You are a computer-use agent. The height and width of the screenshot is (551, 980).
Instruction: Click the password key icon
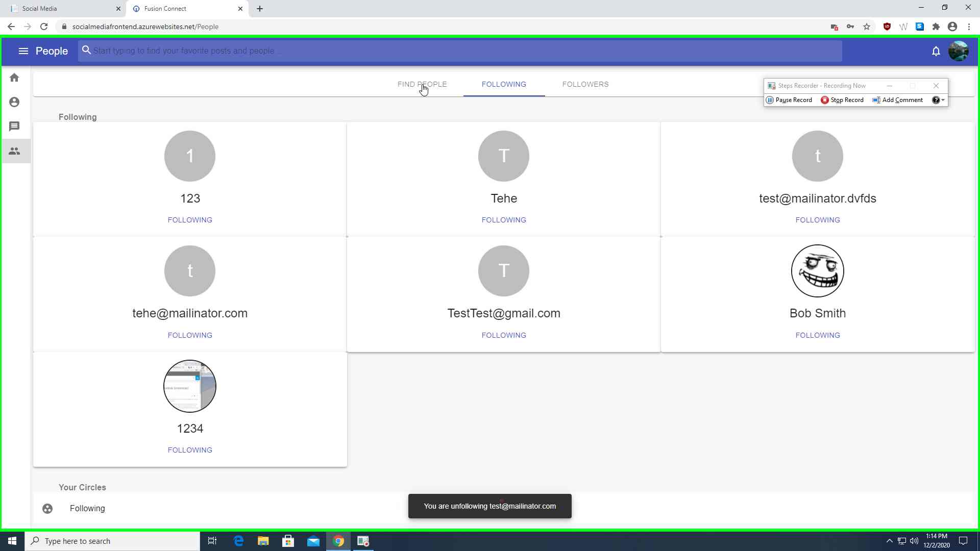850,27
